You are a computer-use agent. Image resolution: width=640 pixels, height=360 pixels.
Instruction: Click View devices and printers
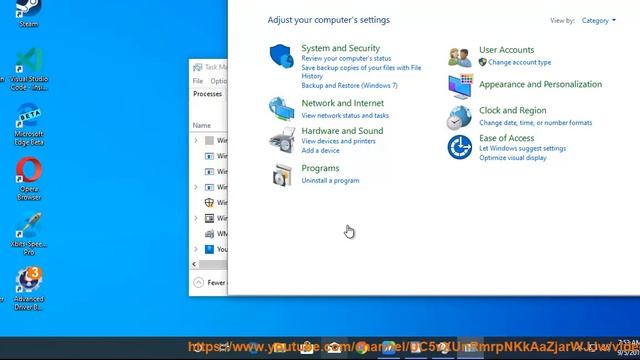[338, 141]
